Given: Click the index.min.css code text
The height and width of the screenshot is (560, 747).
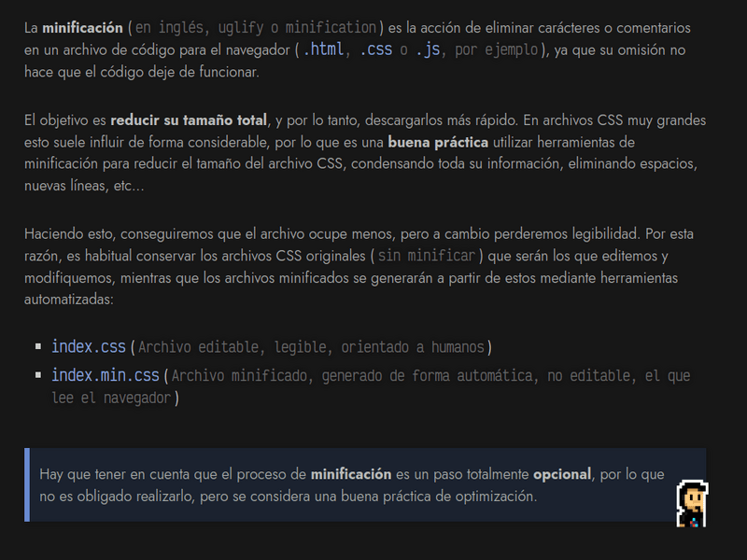Looking at the screenshot, I should tap(106, 375).
